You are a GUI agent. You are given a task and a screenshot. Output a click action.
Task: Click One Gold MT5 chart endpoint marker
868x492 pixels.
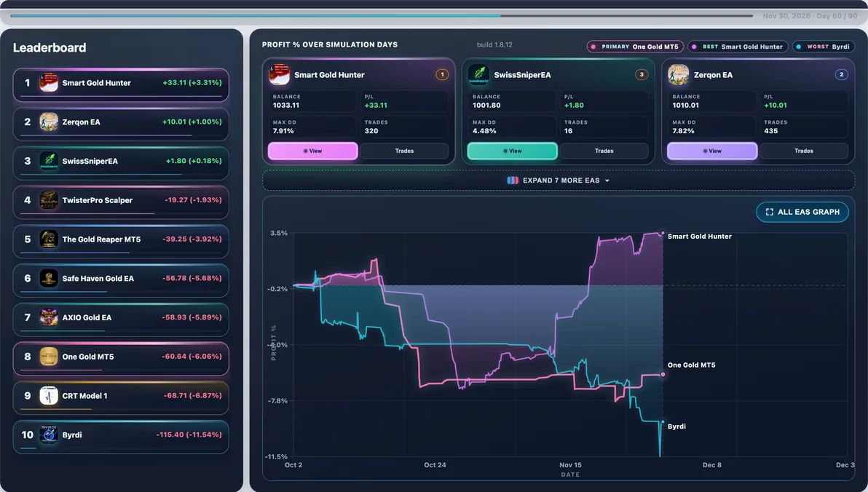click(x=663, y=375)
